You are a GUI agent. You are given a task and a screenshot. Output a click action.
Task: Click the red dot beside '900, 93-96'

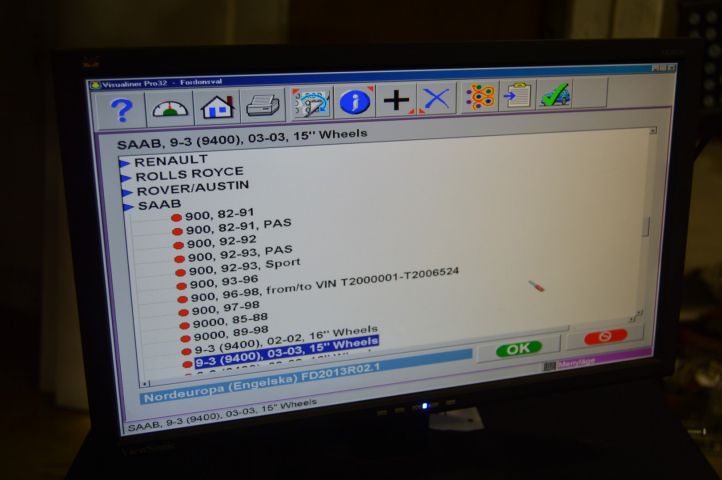click(181, 286)
